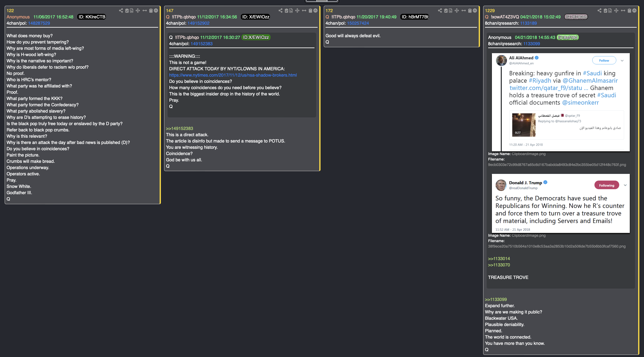Click the horizontal resize arrow on post 172
644x357 pixels.
(463, 10)
